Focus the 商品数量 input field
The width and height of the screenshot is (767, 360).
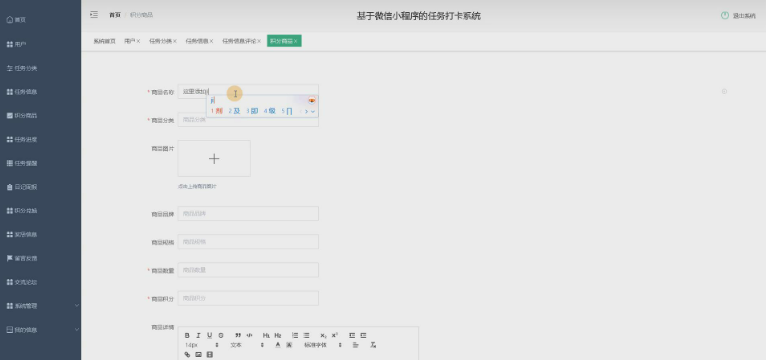pos(248,270)
